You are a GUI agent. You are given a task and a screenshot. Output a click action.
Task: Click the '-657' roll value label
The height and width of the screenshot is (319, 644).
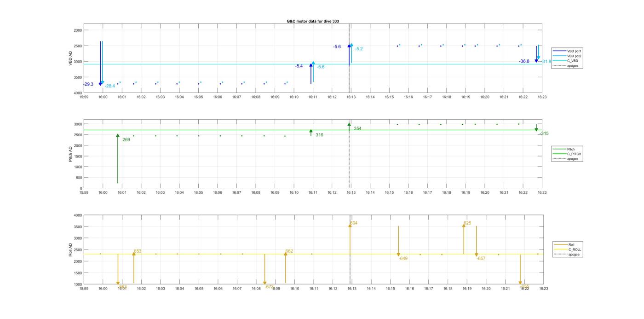(x=481, y=259)
